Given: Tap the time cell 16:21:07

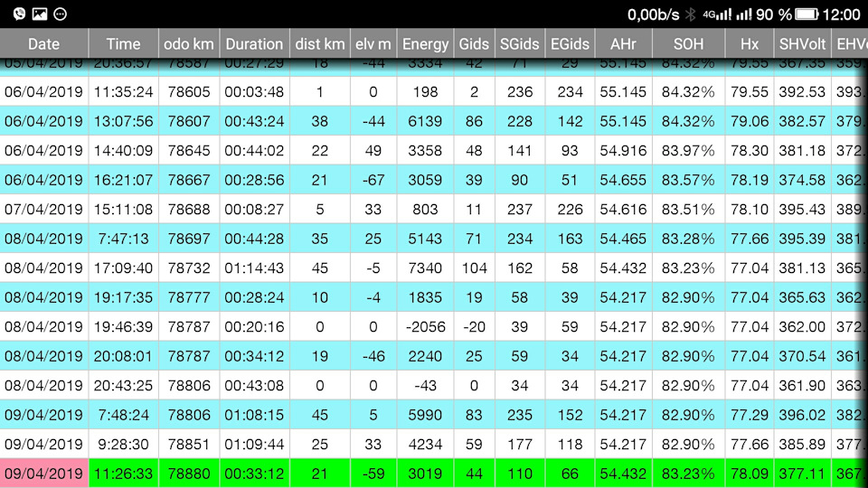Looking at the screenshot, I should (124, 180).
